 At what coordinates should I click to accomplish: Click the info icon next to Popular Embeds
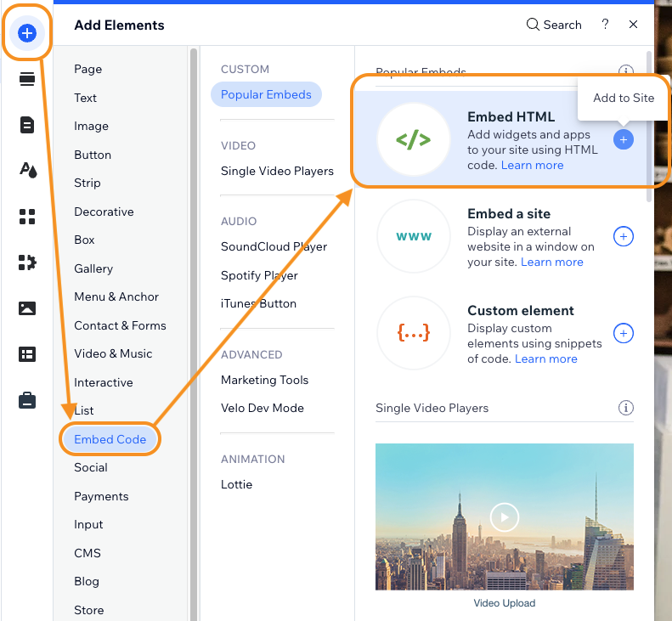626,71
